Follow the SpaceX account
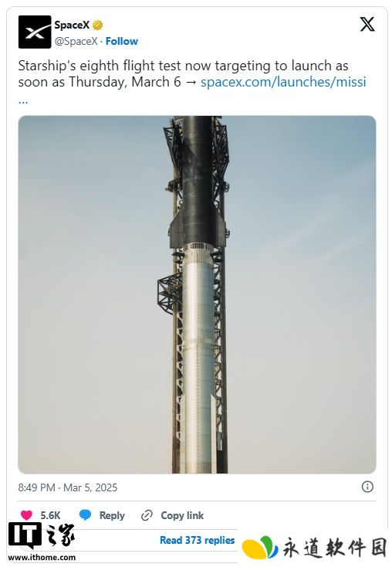The height and width of the screenshot is (567, 392). pos(122,41)
